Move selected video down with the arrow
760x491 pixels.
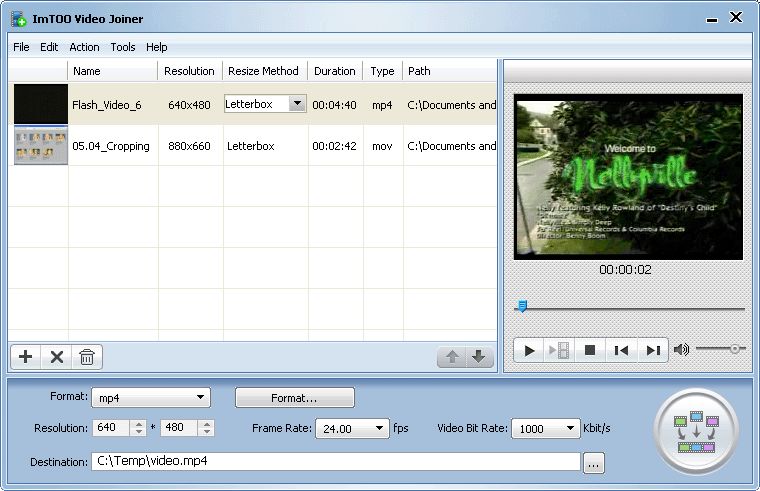pyautogui.click(x=479, y=357)
